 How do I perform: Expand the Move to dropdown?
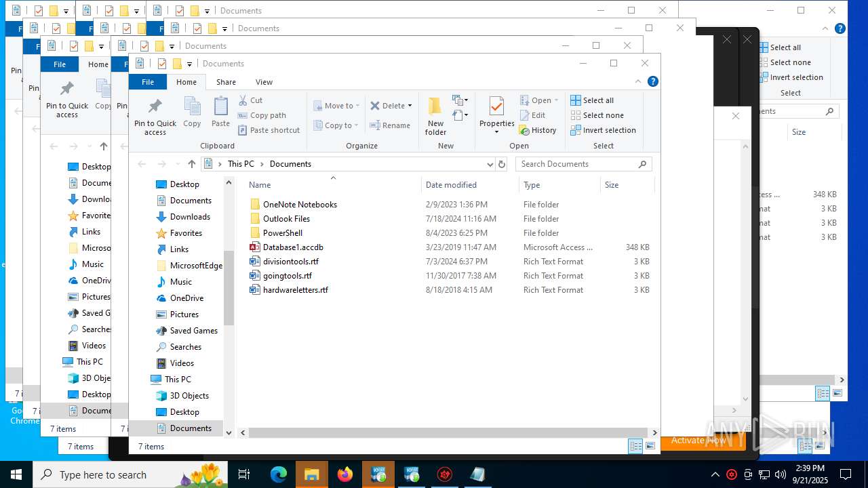click(x=336, y=106)
